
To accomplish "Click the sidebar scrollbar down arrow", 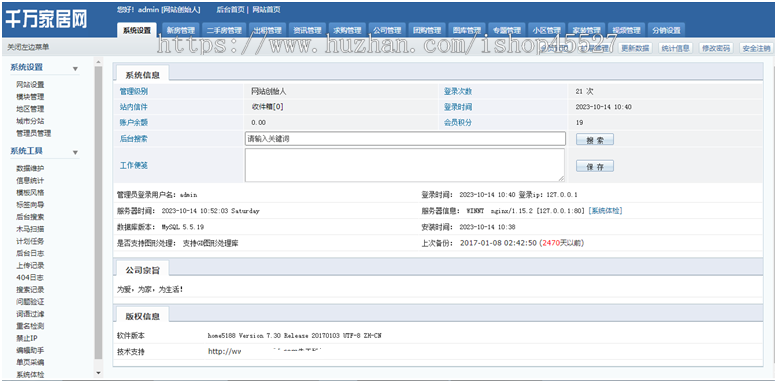I will [x=98, y=373].
